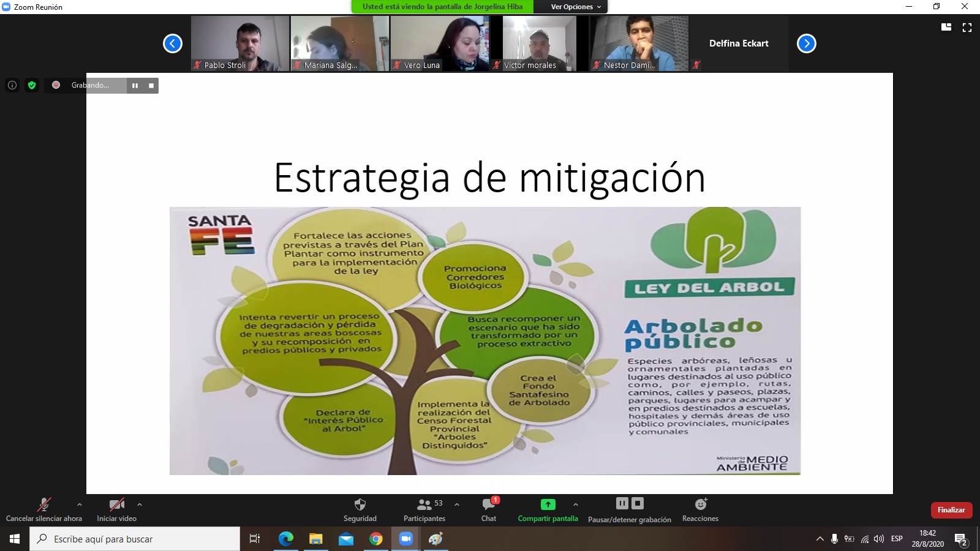Screen dimensions: 980x551
Task: Pause recording from bottom toolbar
Action: (x=622, y=503)
